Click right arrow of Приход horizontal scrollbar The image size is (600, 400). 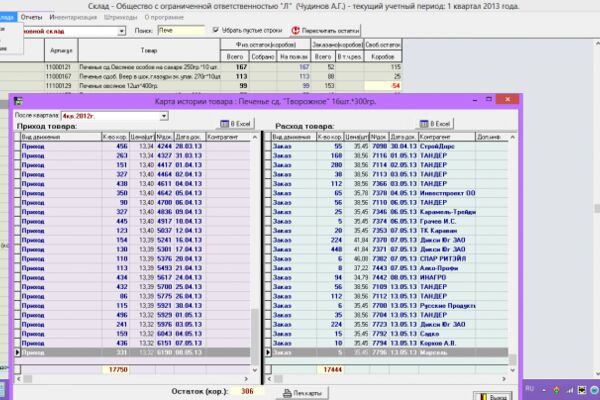pos(246,379)
